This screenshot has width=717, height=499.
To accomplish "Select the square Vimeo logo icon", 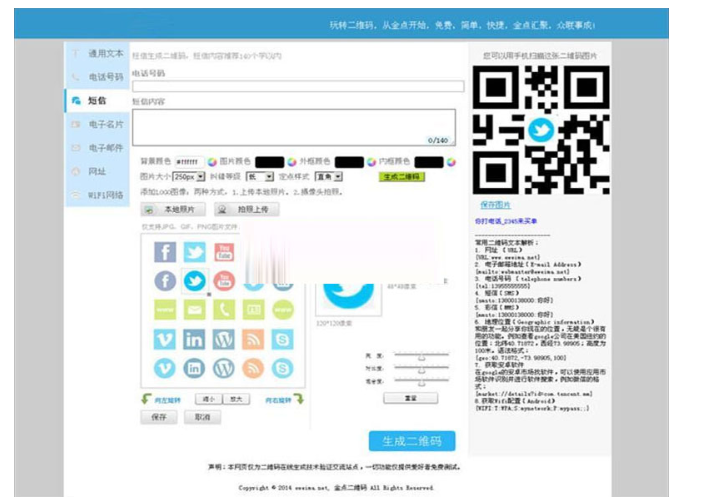I will tap(165, 340).
